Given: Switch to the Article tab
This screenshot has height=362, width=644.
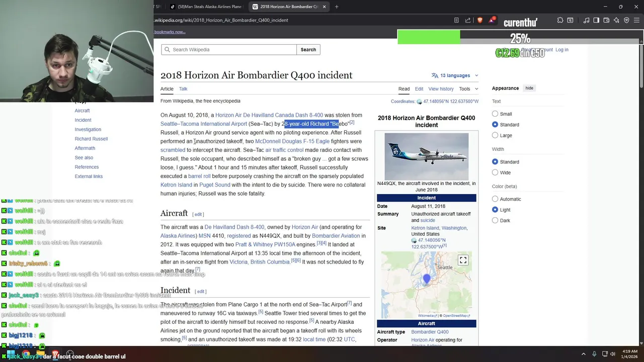Looking at the screenshot, I should pos(167,89).
